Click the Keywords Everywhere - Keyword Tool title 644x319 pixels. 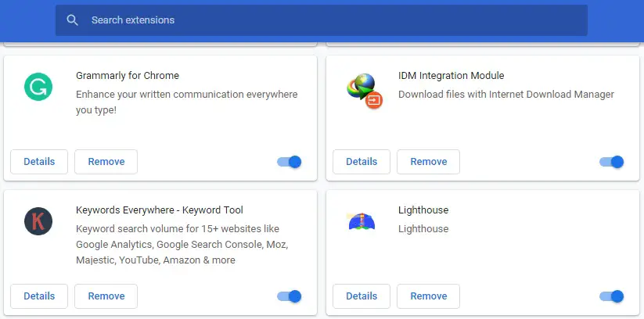coord(160,210)
